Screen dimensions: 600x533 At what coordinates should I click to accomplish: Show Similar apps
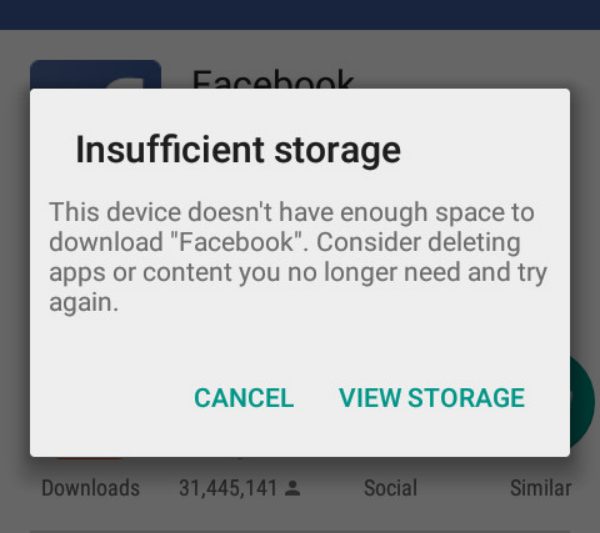540,489
